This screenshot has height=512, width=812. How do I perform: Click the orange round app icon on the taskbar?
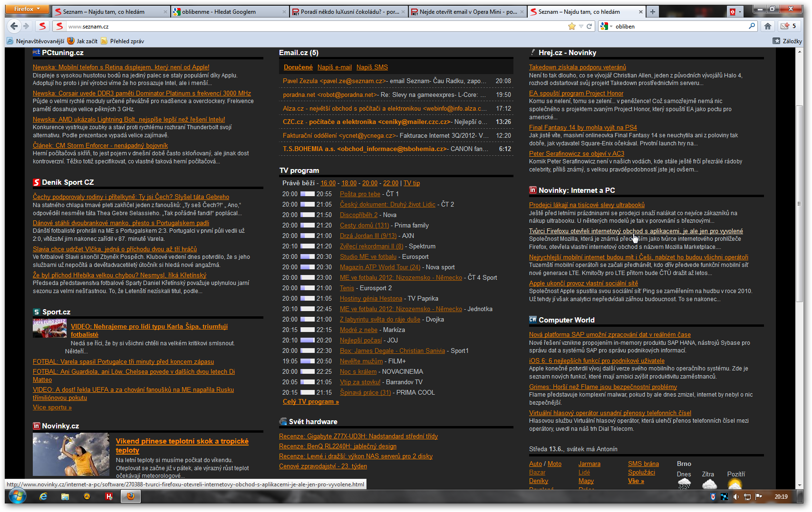click(x=87, y=496)
